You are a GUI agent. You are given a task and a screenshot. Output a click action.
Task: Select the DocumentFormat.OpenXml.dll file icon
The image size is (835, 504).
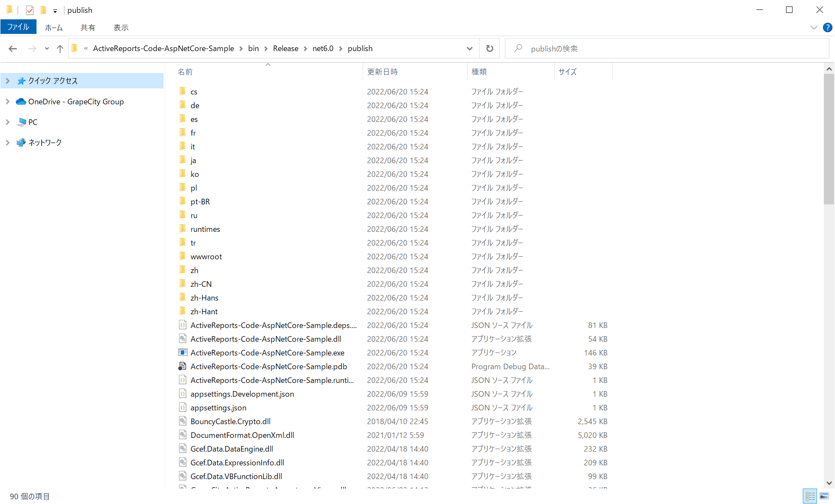click(x=182, y=435)
